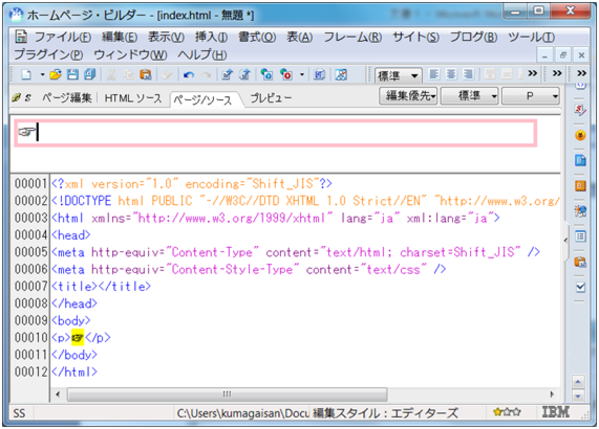
Task: Open a file with the folder icon
Action: click(55, 74)
